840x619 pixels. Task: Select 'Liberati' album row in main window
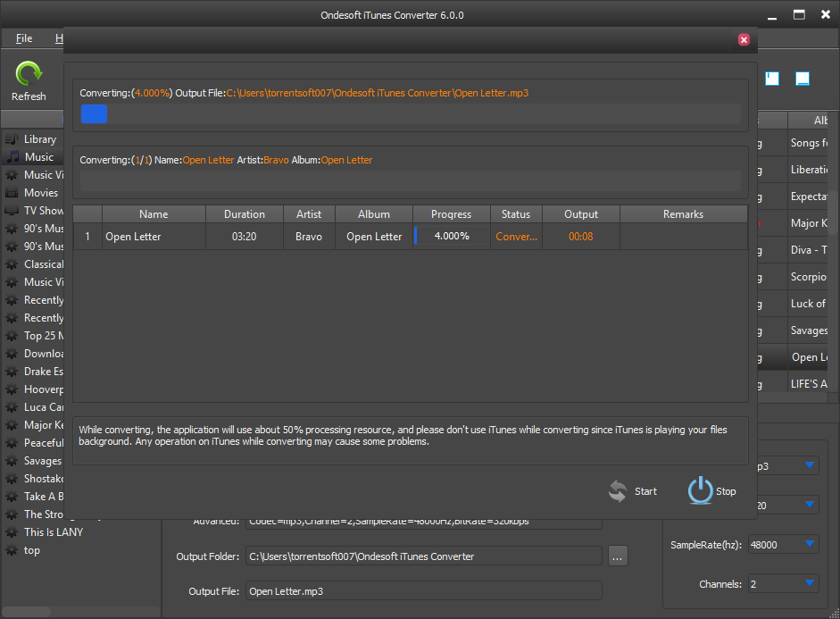pos(808,170)
